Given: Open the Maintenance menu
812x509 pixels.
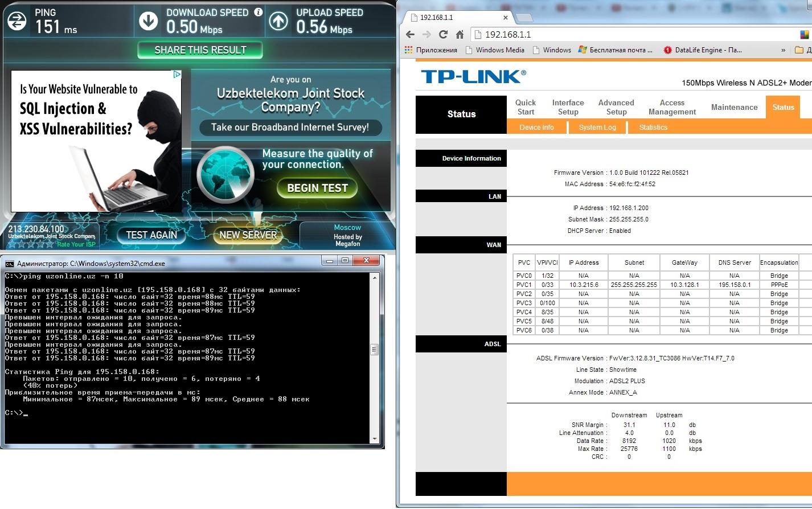Looking at the screenshot, I should 734,107.
